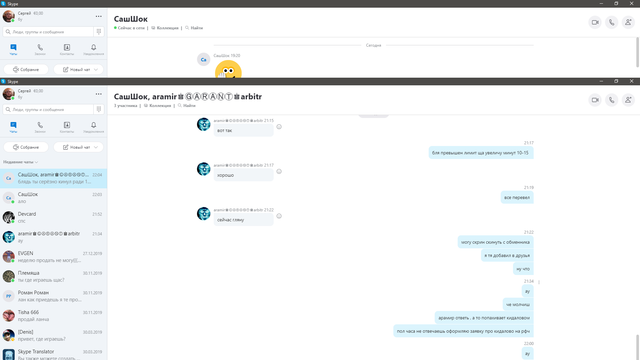
Task: Open СашШок chat in recent list
Action: 53,198
